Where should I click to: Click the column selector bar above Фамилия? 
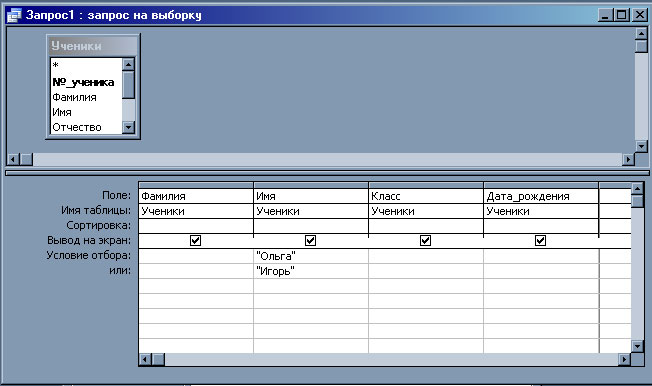click(x=196, y=185)
